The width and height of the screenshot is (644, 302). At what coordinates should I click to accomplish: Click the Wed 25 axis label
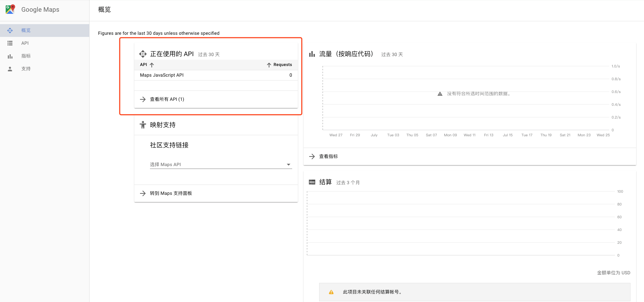point(603,135)
